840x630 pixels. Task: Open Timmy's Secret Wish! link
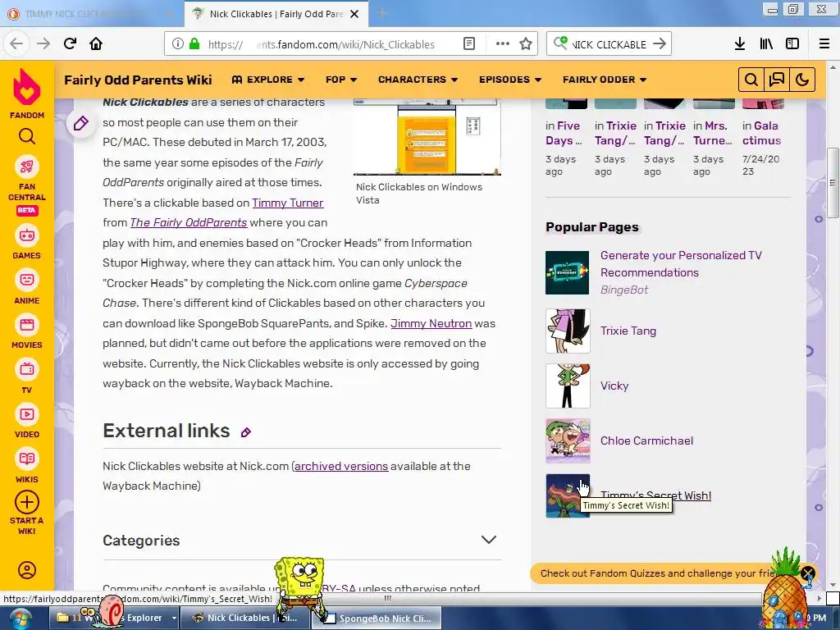(x=655, y=495)
